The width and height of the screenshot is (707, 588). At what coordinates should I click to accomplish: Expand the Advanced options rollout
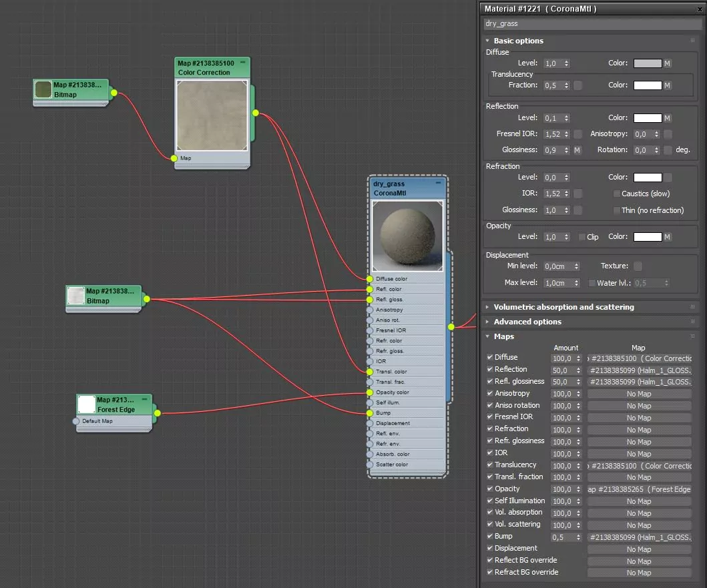[x=527, y=322]
